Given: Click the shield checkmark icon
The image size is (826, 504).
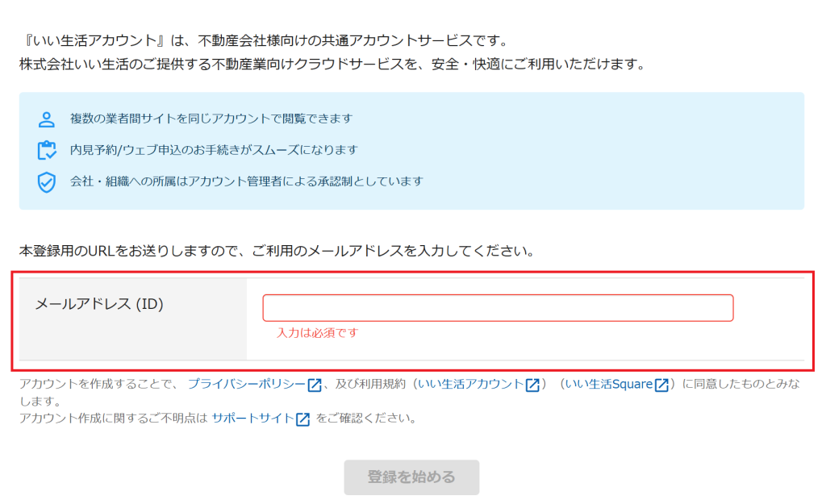Looking at the screenshot, I should [47, 182].
